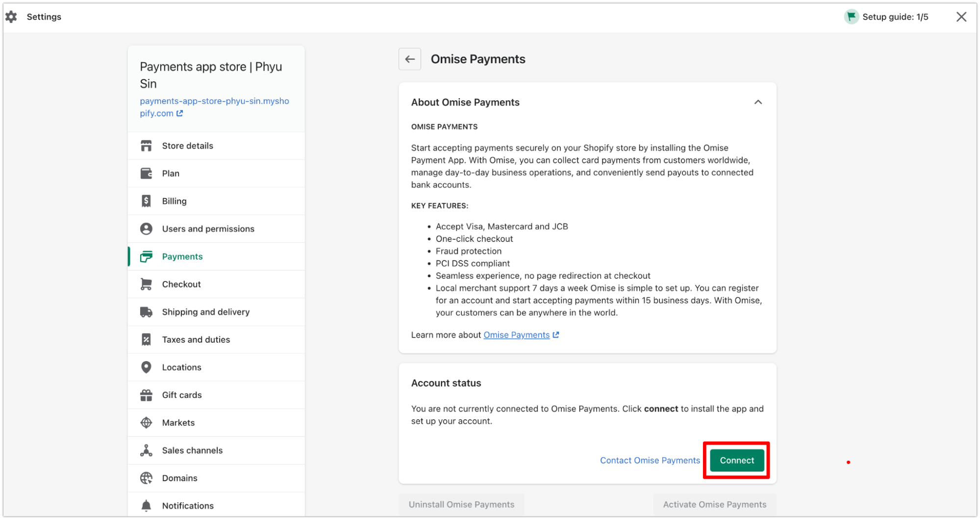Click the Billing dollar receipt icon

146,201
